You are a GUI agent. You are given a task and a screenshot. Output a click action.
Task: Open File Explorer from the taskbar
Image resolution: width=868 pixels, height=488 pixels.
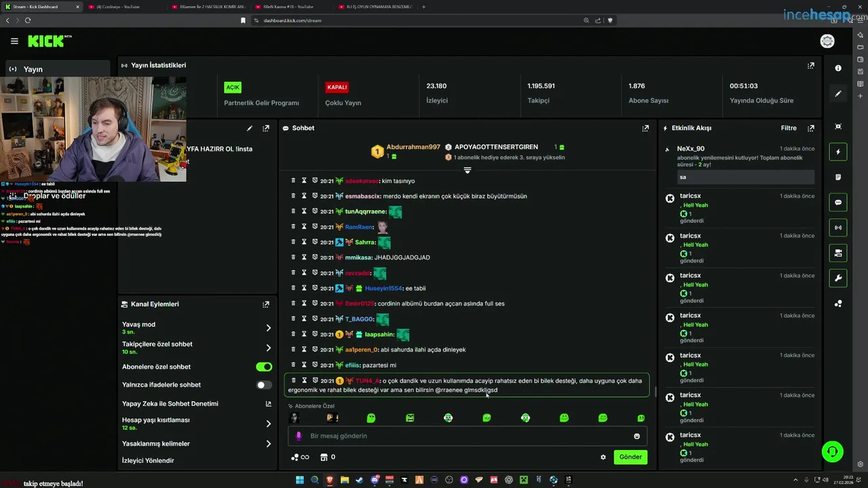click(x=344, y=480)
